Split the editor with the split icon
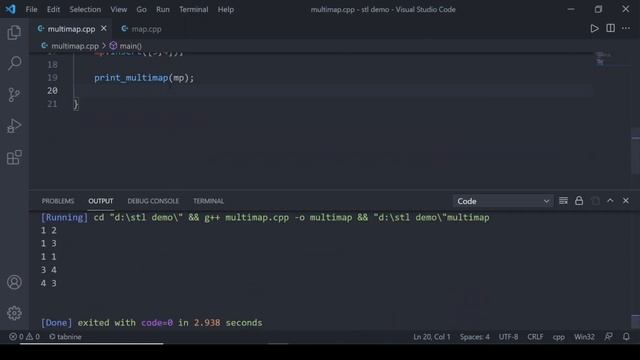The width and height of the screenshot is (640, 360). pos(610,28)
